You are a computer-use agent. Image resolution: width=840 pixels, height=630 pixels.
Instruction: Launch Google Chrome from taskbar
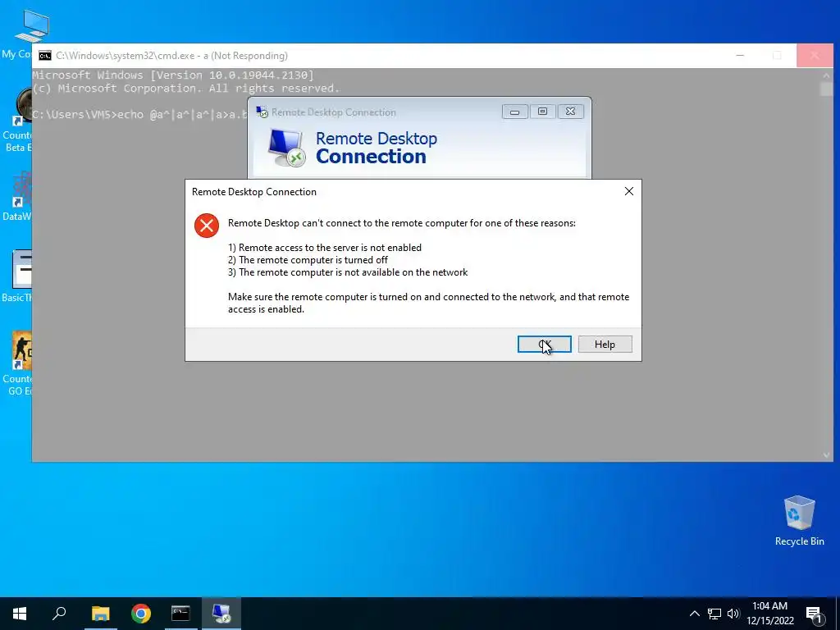coord(141,614)
